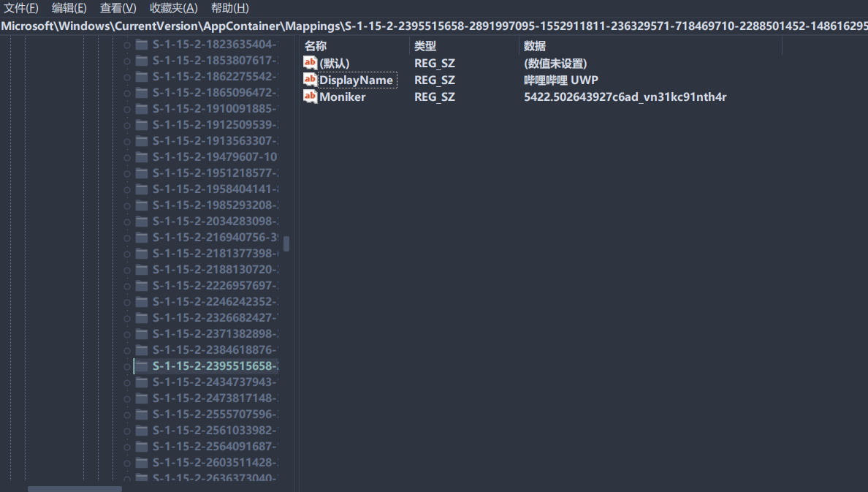This screenshot has width=868, height=492.
Task: Click folder icon of selected S-1-15-2-2395515658 key
Action: 142,366
